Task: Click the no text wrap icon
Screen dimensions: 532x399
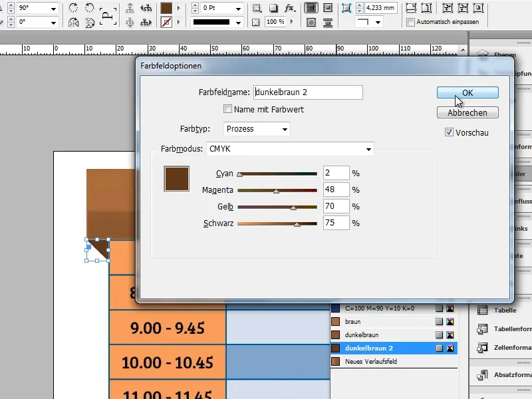Action: tap(311, 8)
